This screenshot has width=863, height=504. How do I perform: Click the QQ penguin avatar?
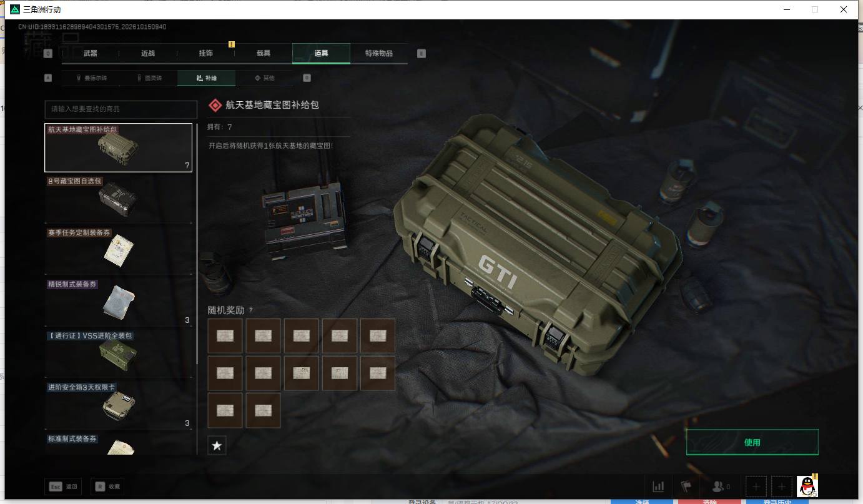point(807,486)
